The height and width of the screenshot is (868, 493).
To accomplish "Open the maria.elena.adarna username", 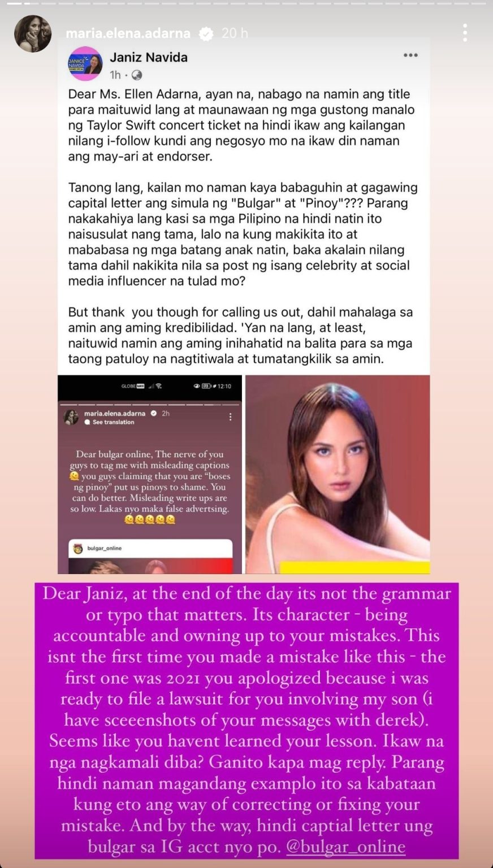I will point(128,33).
